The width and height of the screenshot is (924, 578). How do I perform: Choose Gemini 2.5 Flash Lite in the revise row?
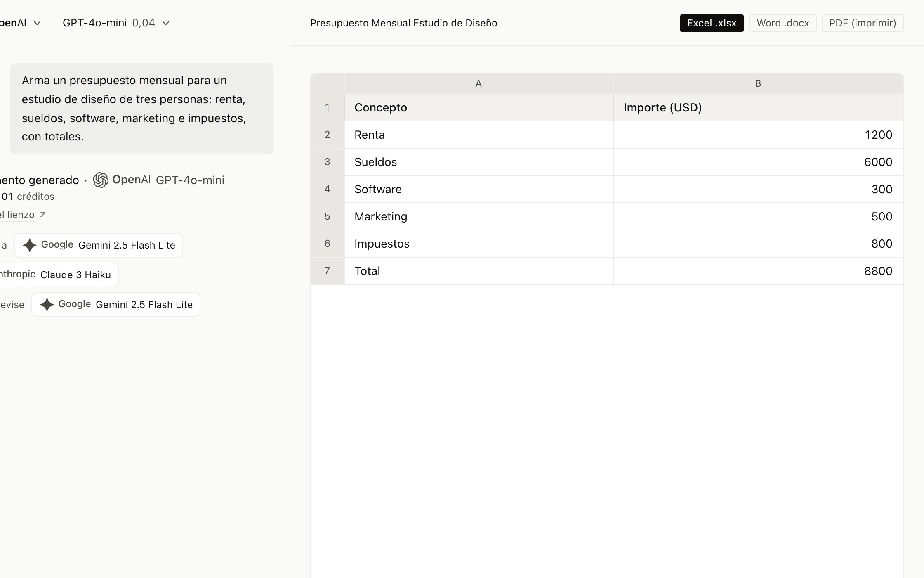[116, 305]
